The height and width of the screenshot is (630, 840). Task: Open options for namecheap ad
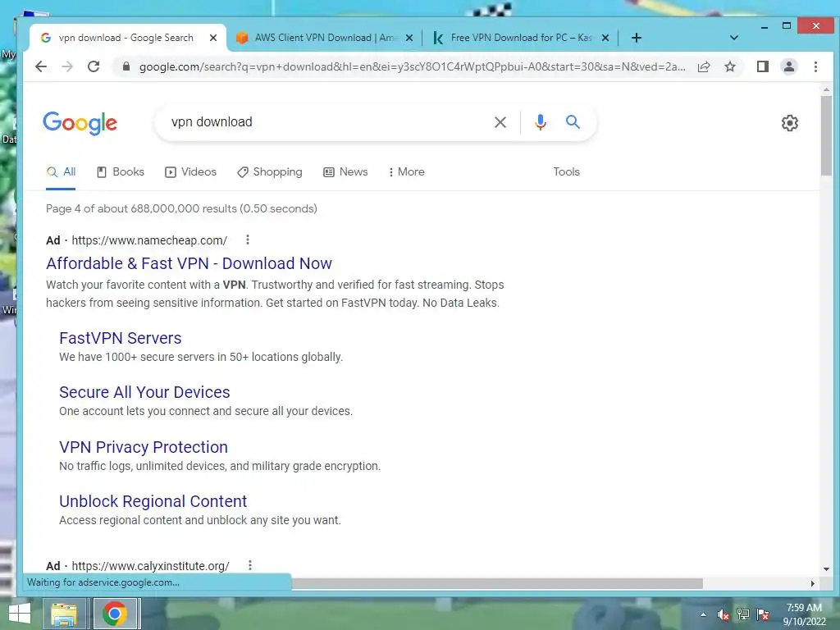248,240
